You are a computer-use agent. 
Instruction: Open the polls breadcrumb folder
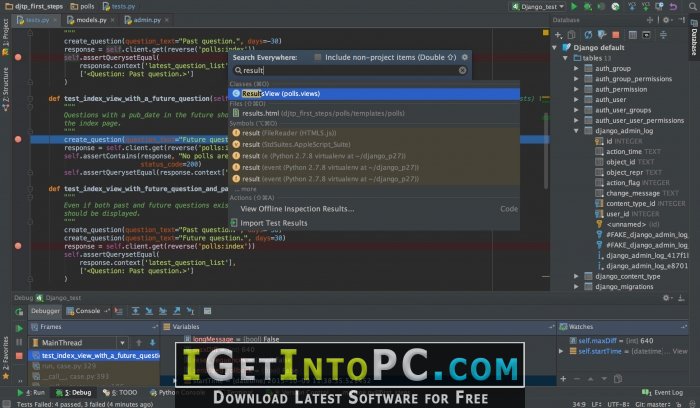click(x=83, y=6)
